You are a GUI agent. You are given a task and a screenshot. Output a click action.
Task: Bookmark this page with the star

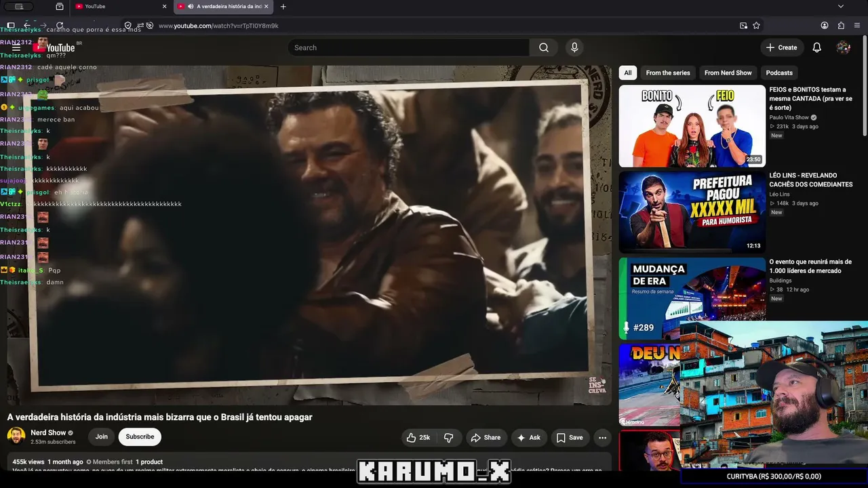(756, 26)
